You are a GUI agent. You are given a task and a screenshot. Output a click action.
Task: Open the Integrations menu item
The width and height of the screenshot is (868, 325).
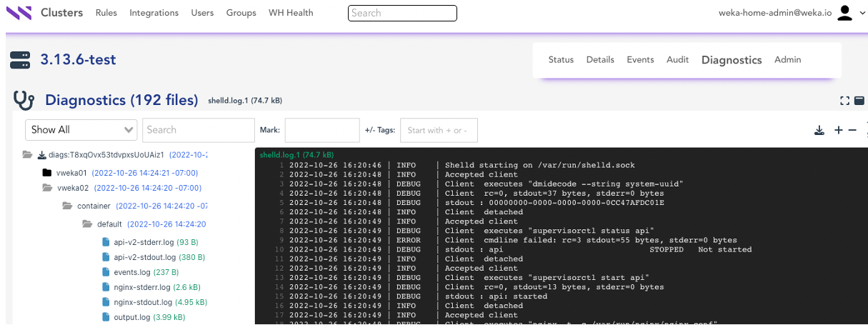coord(154,13)
